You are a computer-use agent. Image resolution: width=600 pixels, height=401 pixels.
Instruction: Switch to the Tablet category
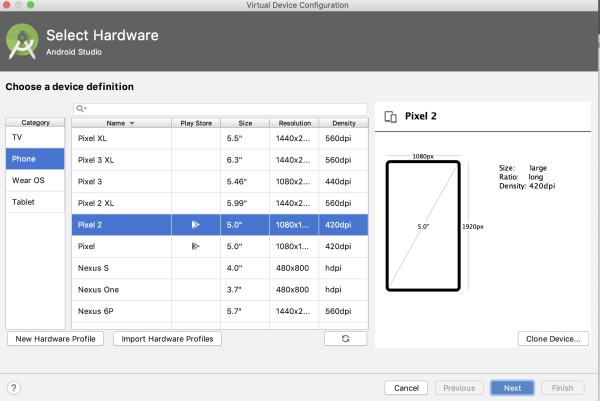tap(34, 202)
